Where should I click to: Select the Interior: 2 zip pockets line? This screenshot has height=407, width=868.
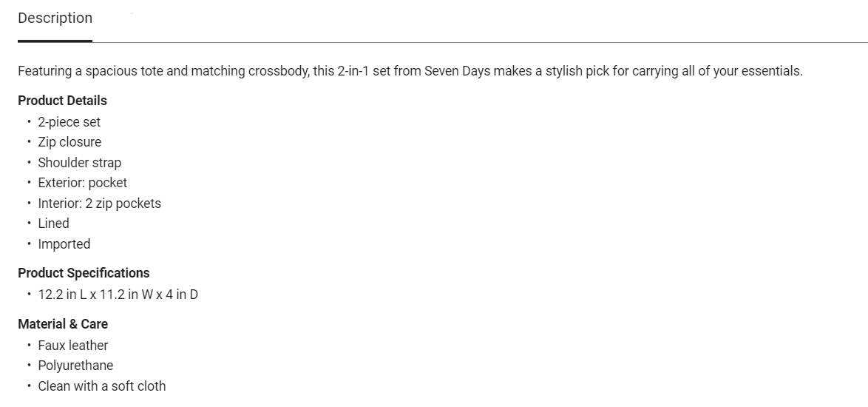click(99, 203)
